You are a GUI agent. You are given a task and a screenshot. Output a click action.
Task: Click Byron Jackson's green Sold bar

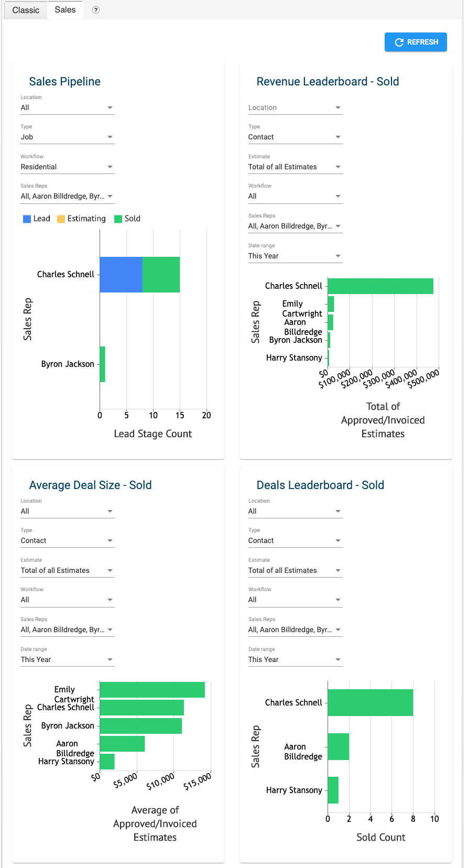pyautogui.click(x=102, y=364)
